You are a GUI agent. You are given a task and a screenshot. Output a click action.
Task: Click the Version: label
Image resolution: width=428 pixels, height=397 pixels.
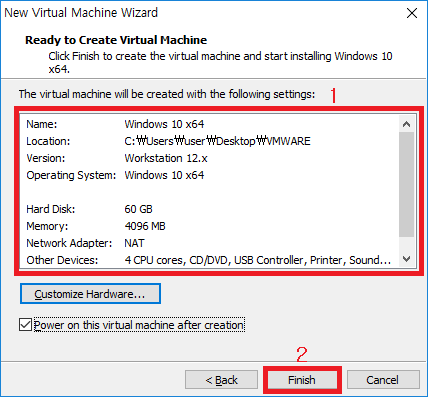(x=46, y=158)
